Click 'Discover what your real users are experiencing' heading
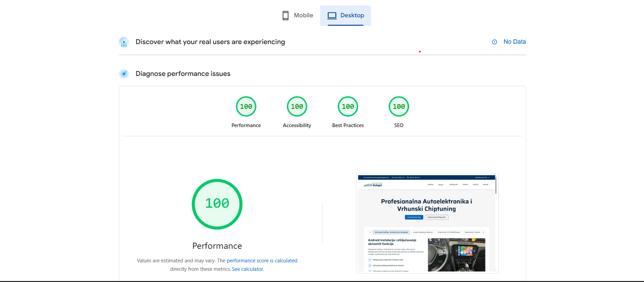Screen dimensions: 644x282 pyautogui.click(x=210, y=42)
